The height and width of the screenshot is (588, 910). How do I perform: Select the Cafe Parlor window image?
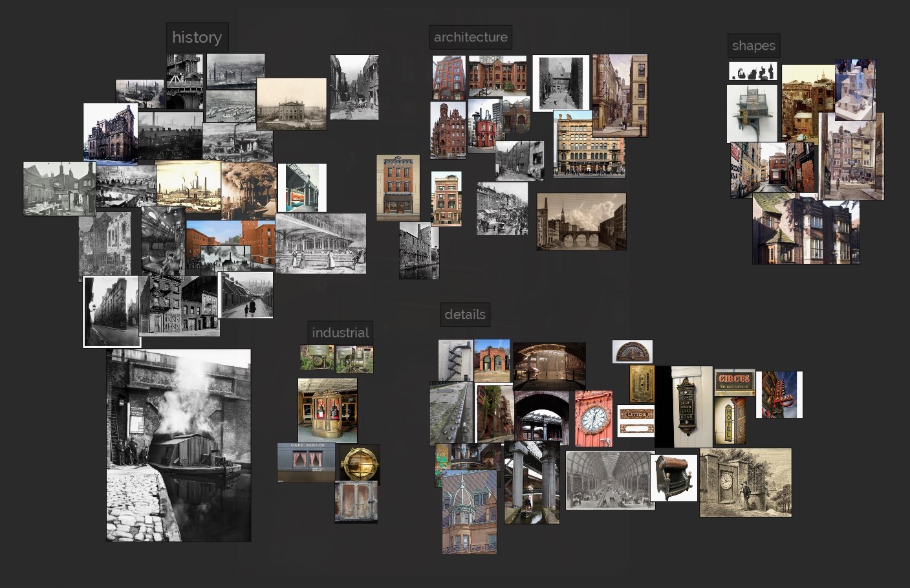[x=307, y=462]
